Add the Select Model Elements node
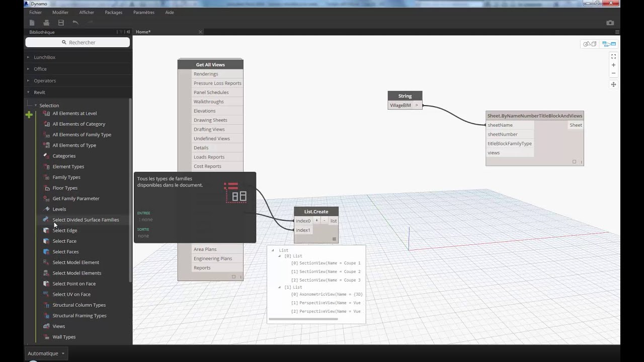Viewport: 644px width, 362px height. point(77,273)
